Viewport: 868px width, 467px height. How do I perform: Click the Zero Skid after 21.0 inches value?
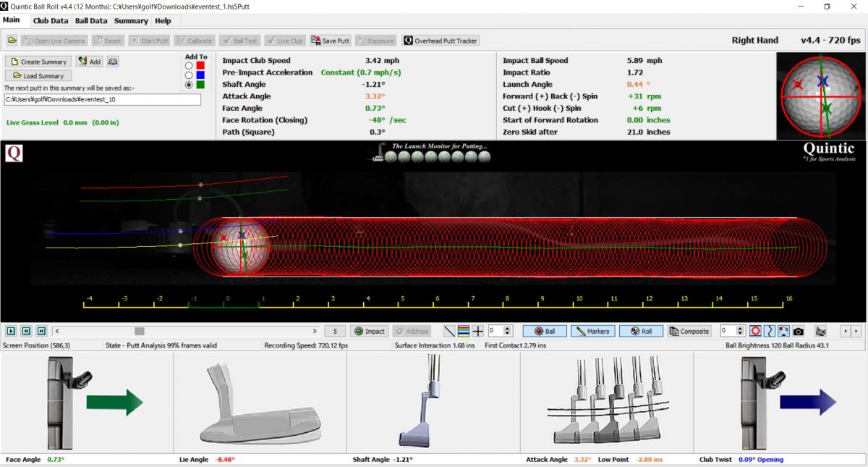pyautogui.click(x=649, y=132)
